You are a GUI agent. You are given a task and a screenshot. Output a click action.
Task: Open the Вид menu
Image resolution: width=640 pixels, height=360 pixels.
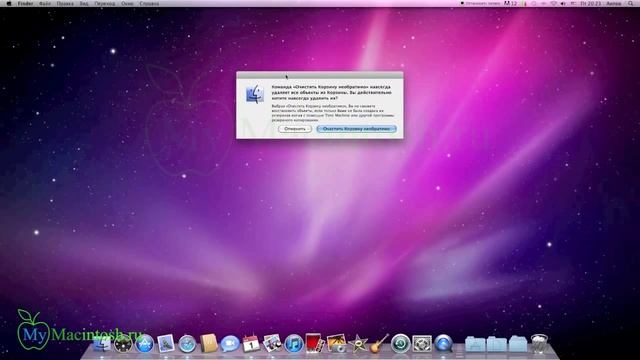(x=84, y=3)
